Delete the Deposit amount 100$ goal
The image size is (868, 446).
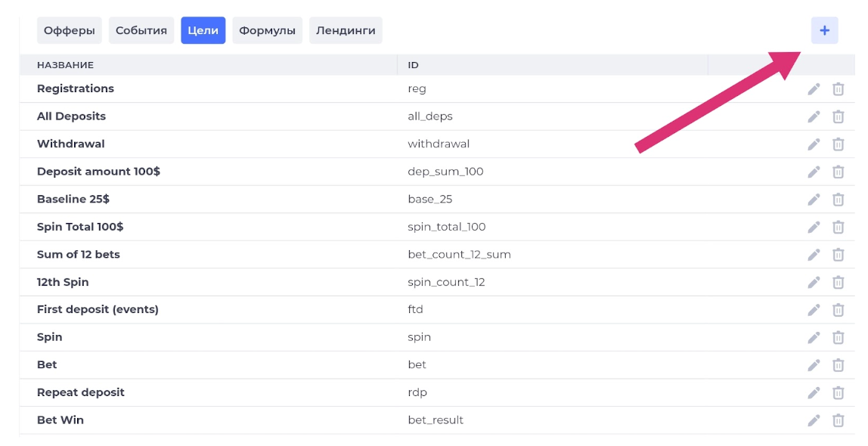point(838,172)
